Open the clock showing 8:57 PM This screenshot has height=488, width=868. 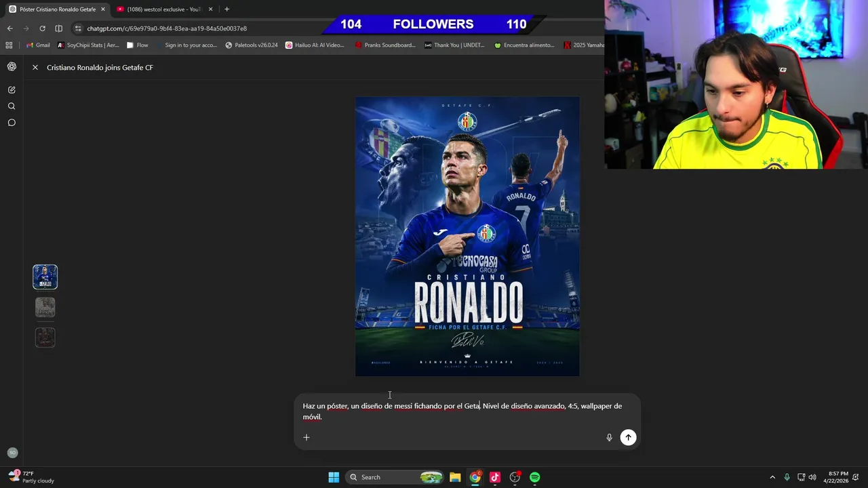(x=835, y=477)
